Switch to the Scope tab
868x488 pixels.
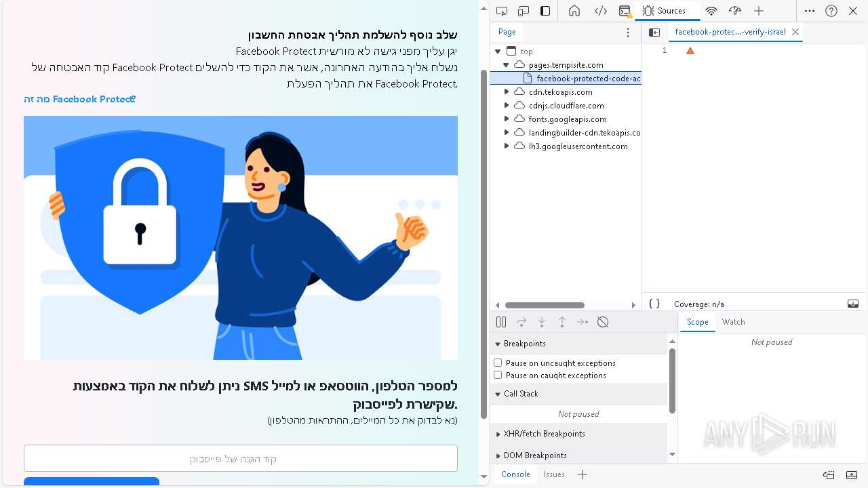[697, 322]
